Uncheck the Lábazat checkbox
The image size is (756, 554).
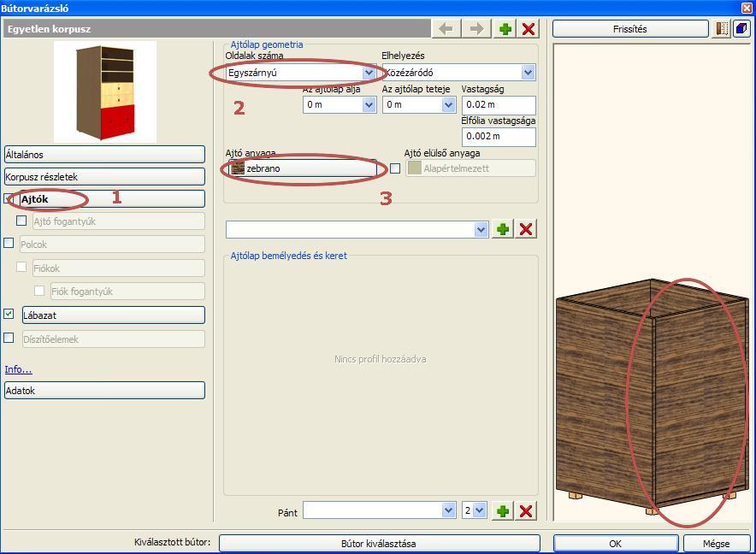point(9,314)
